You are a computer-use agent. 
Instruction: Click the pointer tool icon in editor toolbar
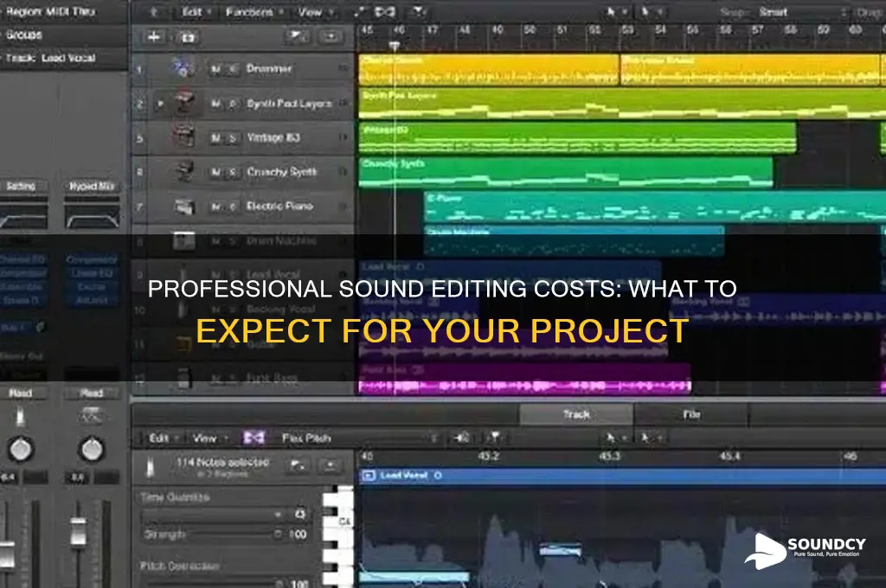(x=612, y=438)
